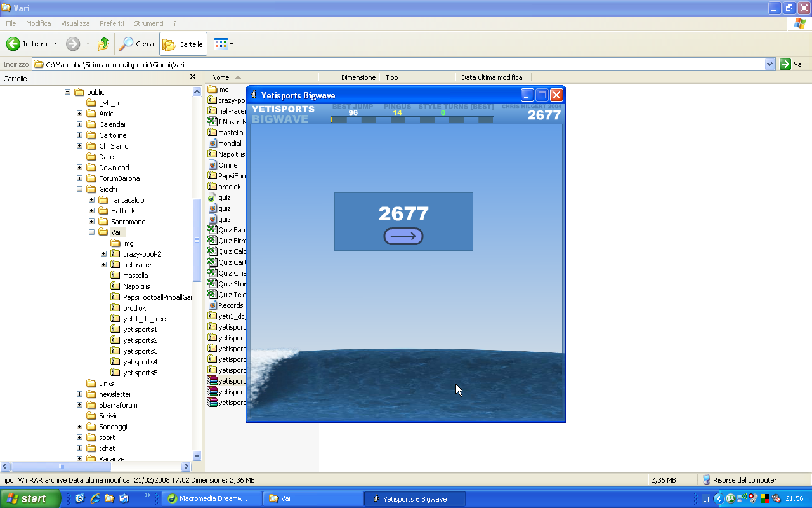
Task: Open the Cerca search tool
Action: 137,44
